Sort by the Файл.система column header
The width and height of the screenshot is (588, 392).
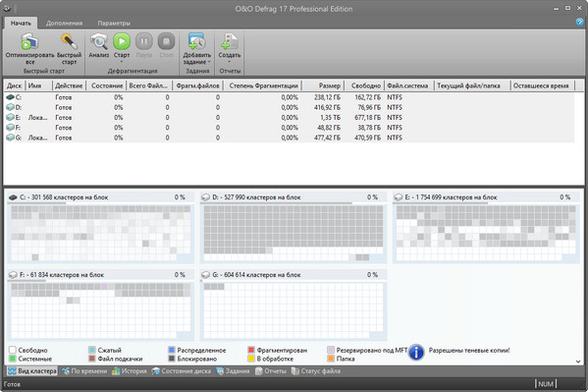pyautogui.click(x=408, y=85)
